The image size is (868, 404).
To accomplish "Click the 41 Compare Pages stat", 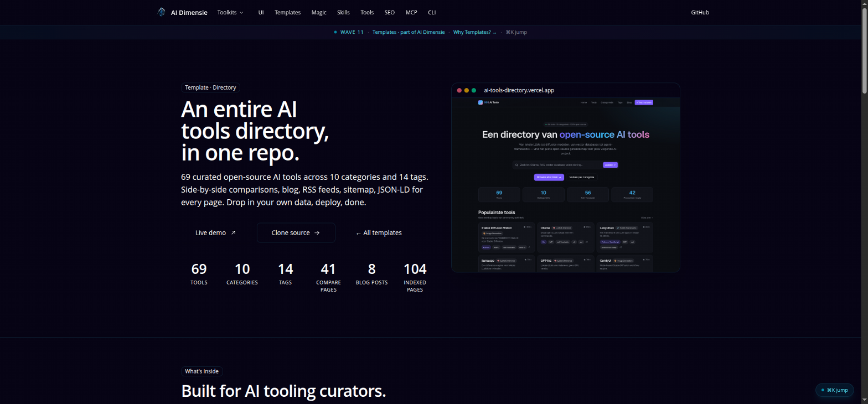I will pos(328,277).
